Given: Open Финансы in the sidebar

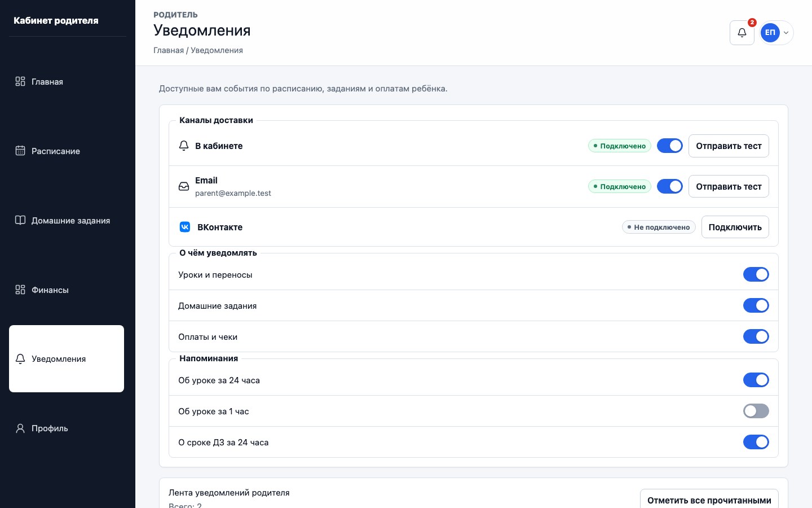Looking at the screenshot, I should tap(67, 290).
